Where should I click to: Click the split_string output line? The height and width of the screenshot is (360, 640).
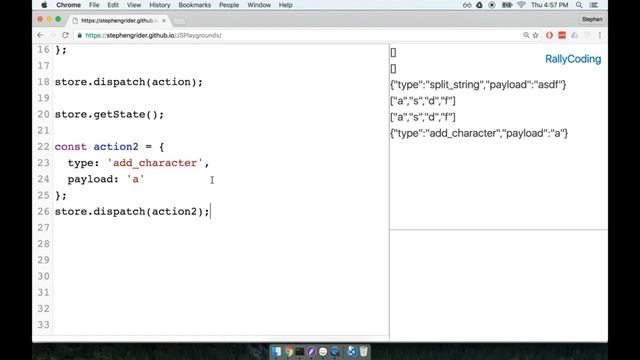point(478,85)
